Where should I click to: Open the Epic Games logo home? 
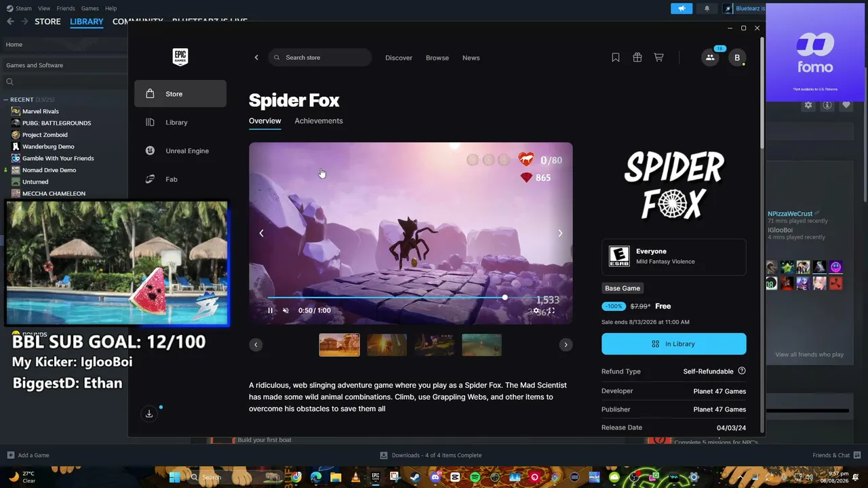(180, 57)
